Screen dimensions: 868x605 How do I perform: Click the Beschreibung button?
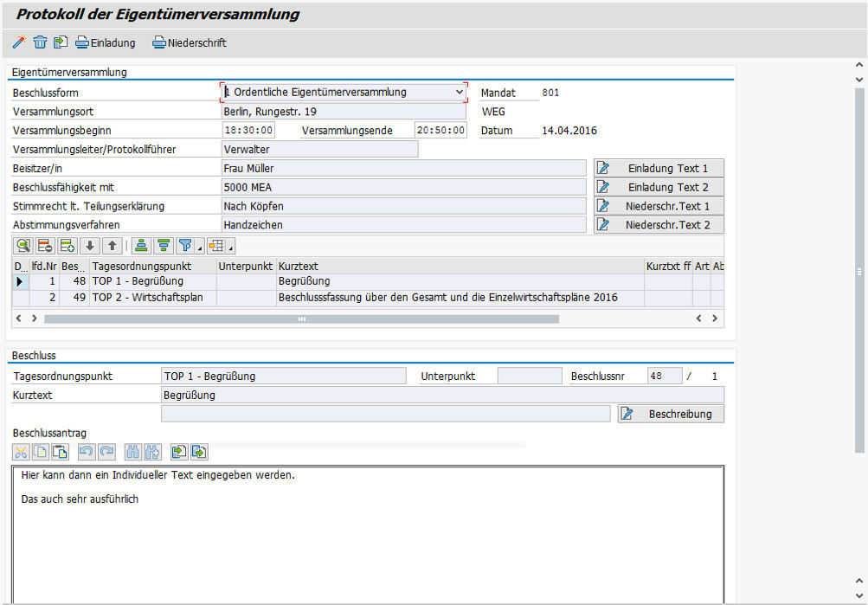(671, 414)
